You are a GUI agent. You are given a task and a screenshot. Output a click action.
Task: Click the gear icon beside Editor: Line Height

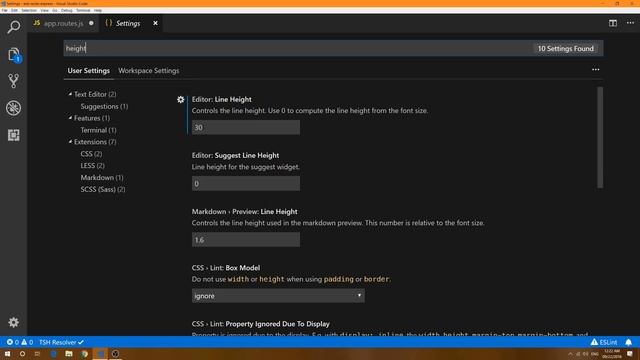pyautogui.click(x=180, y=99)
